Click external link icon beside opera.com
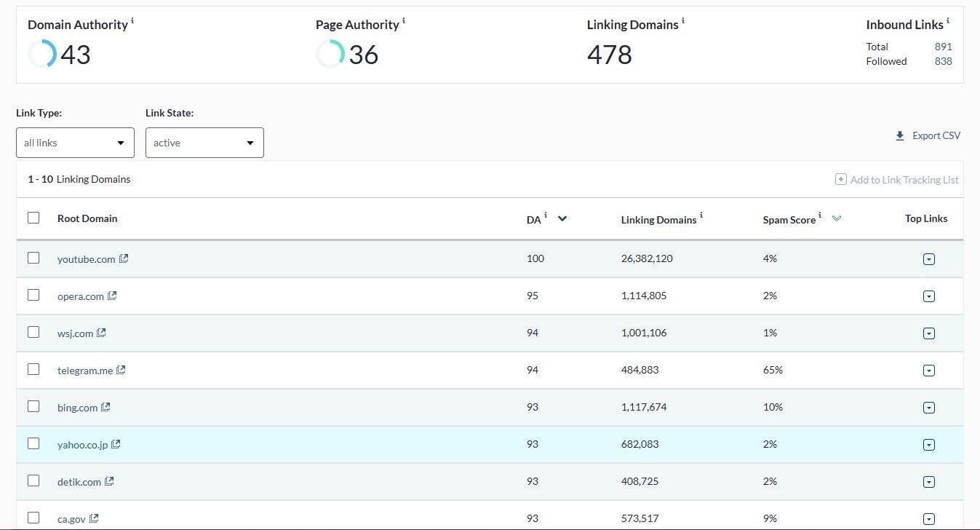Screen dimensions: 980x530 tap(112, 296)
